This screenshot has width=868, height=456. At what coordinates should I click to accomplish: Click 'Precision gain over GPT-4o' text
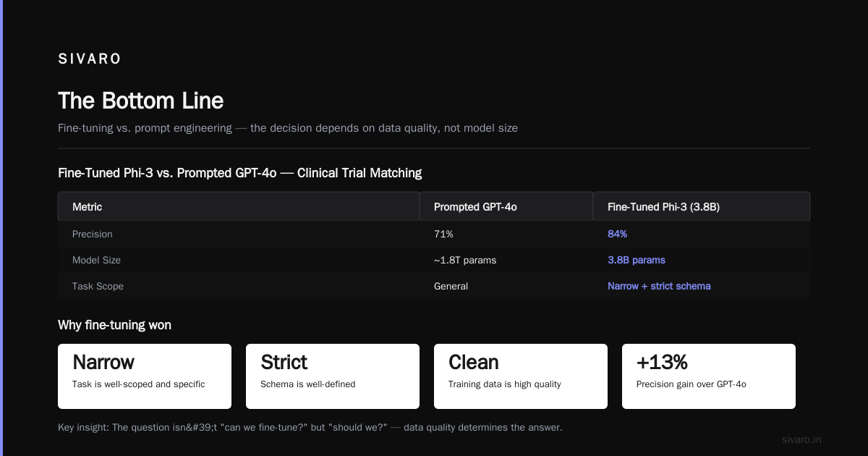[692, 384]
